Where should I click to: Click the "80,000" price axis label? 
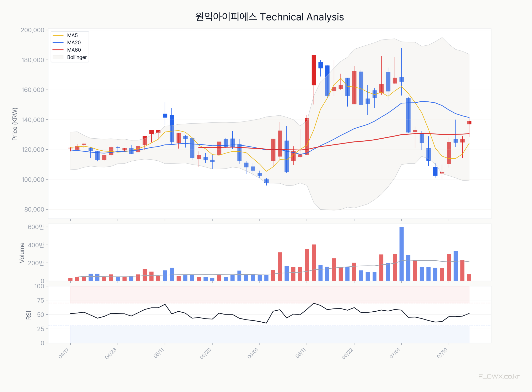tap(34, 210)
